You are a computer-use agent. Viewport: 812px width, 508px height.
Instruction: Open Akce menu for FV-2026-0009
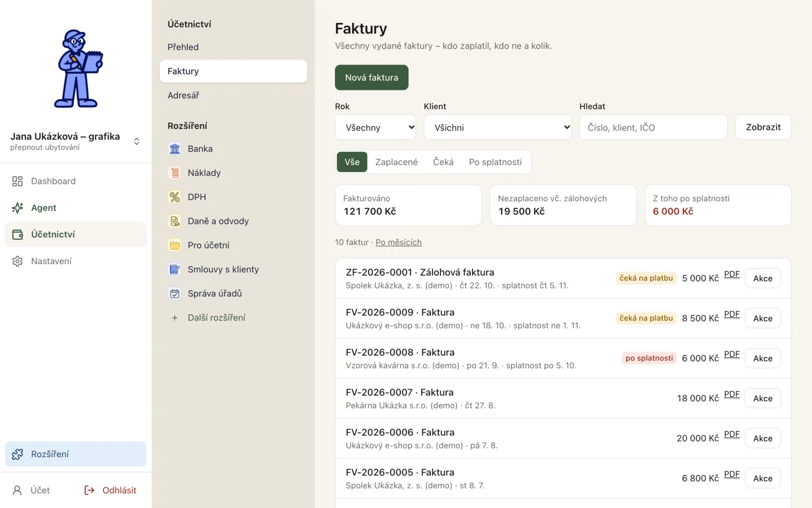pos(763,319)
